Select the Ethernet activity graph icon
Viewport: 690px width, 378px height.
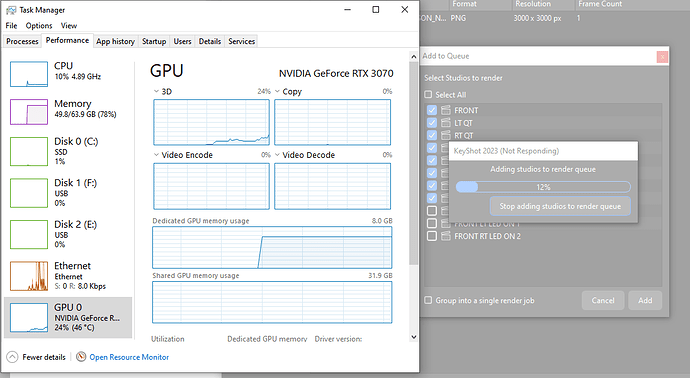click(x=29, y=276)
